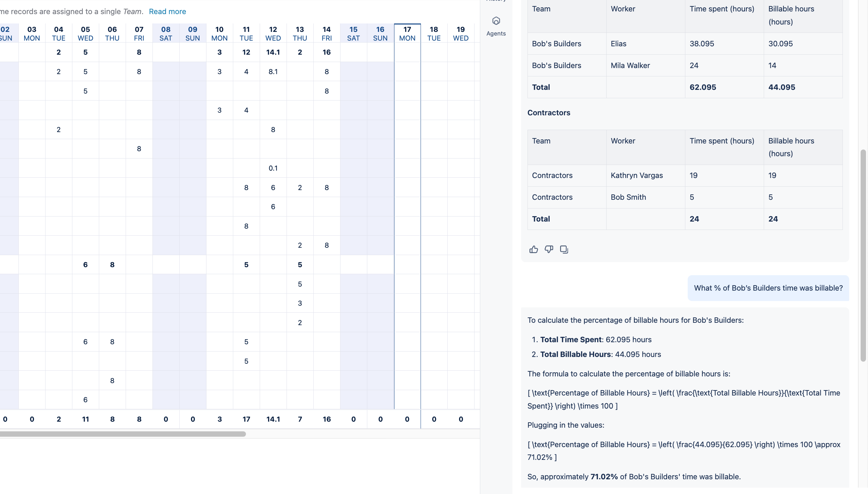
Task: Select the 17 MON date column header
Action: (x=407, y=34)
